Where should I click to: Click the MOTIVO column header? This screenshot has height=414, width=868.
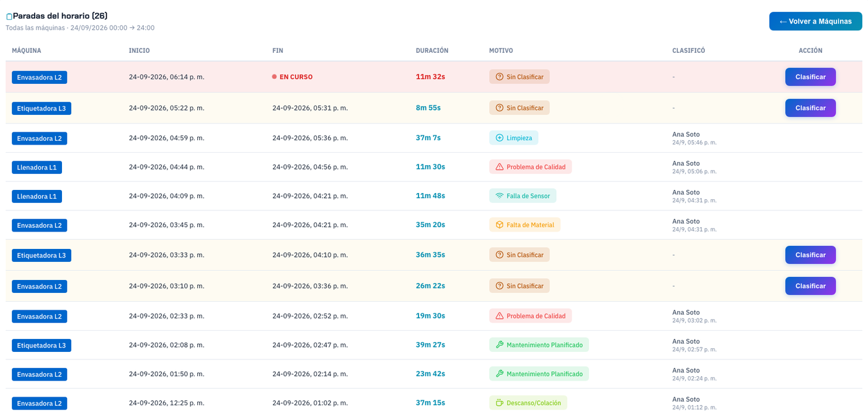point(501,51)
